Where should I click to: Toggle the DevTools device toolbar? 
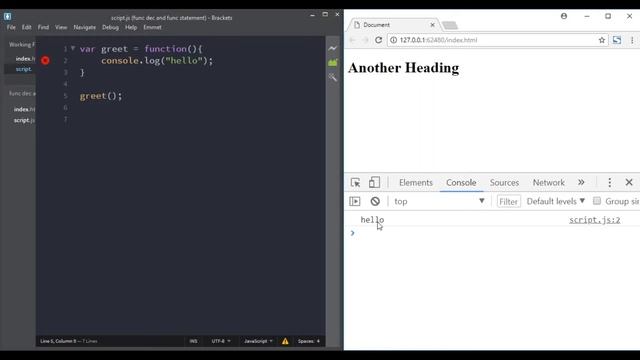tap(374, 182)
